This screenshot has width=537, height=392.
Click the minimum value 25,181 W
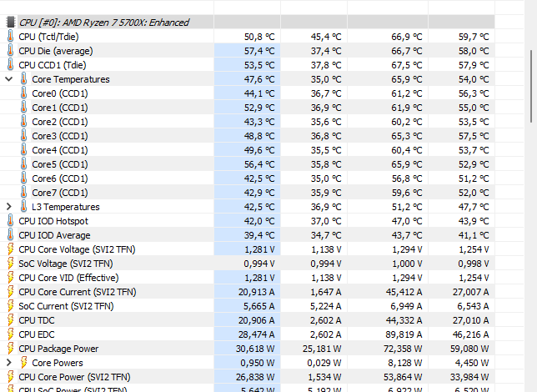click(322, 349)
